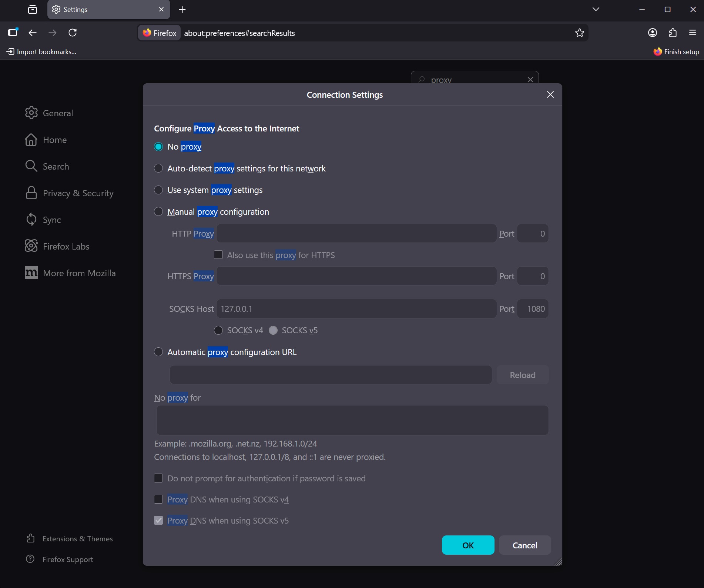Select the Manual proxy configuration option
This screenshot has width=704, height=588.
click(158, 211)
